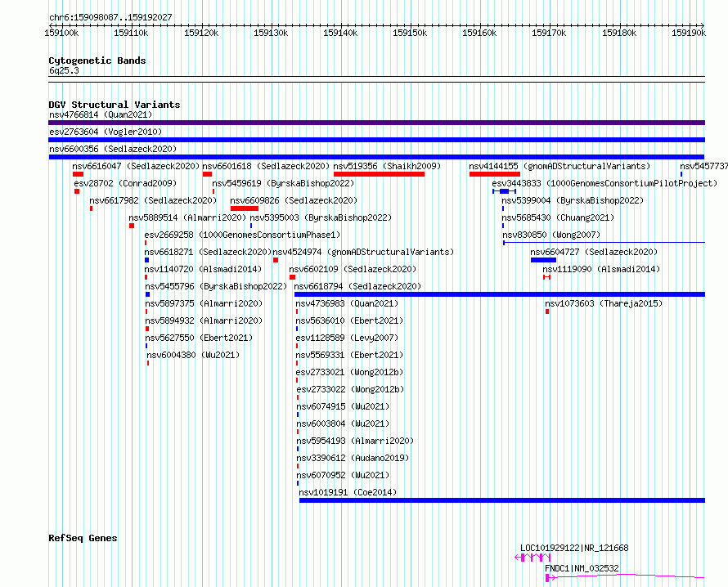Click the Cytogenetic Bands track title
728x587 pixels.
[97, 60]
